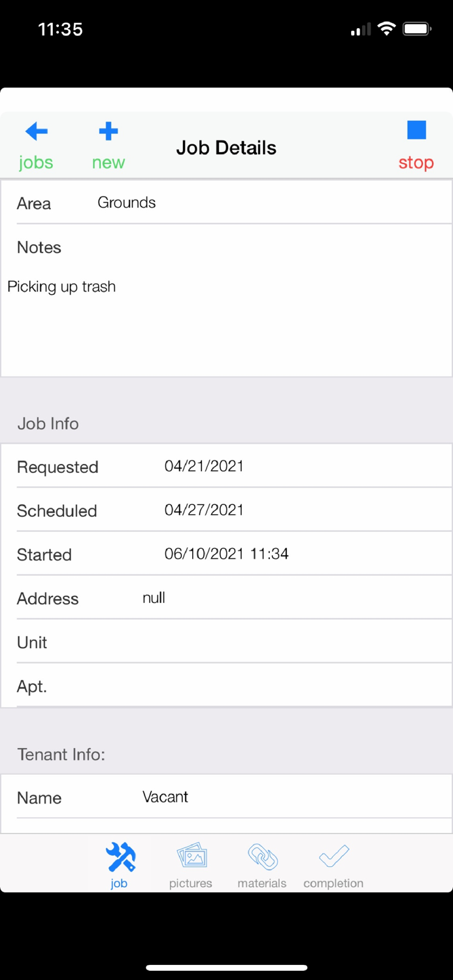This screenshot has width=453, height=980.
Task: Switch to the pictures tab
Action: pyautogui.click(x=190, y=864)
